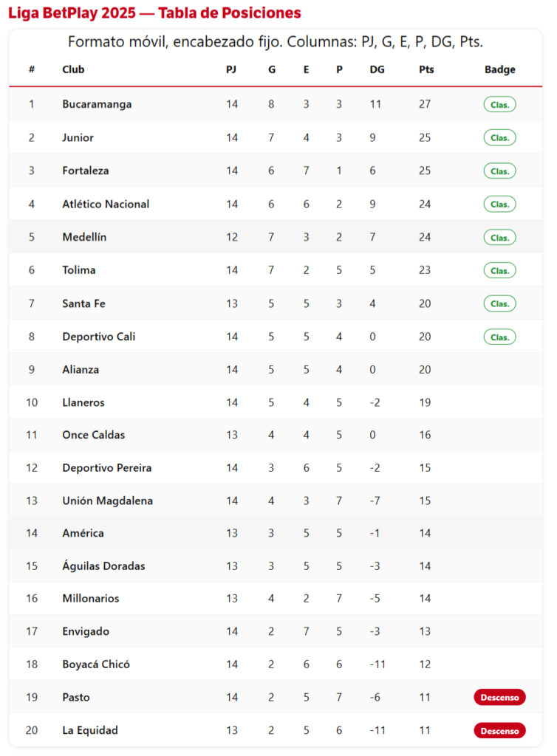Open the Millonarios club entry

pyautogui.click(x=90, y=598)
